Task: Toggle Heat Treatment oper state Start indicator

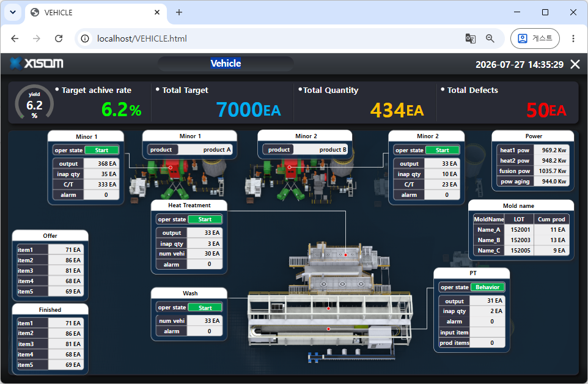Action: 205,220
